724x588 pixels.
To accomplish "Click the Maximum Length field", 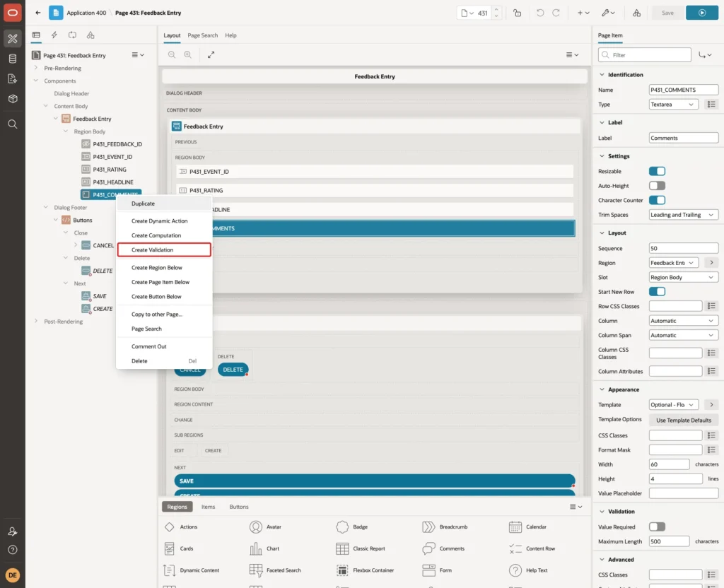I will pos(669,541).
